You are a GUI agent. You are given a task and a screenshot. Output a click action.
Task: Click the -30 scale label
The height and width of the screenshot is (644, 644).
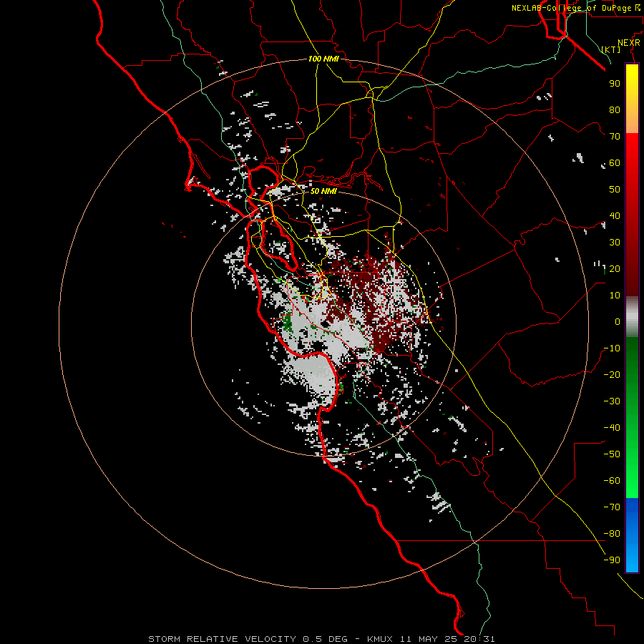point(612,401)
